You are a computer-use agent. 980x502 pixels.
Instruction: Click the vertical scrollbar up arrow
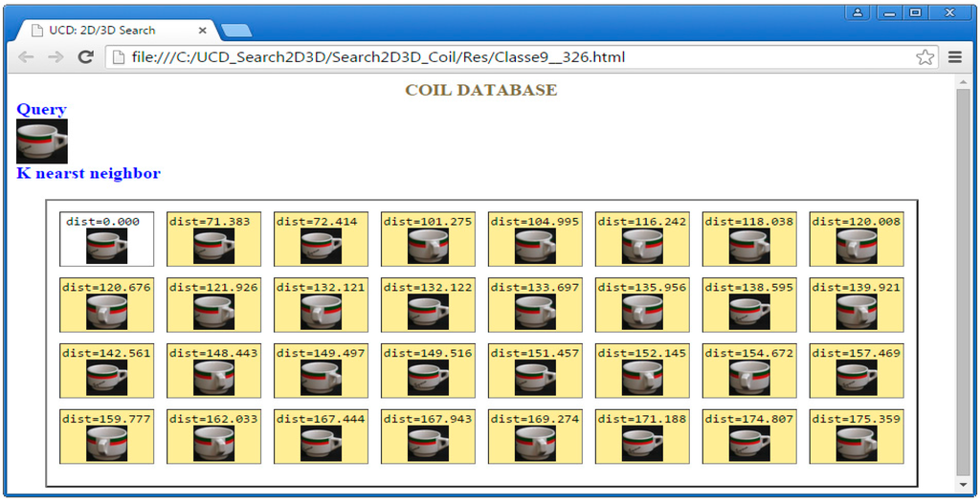963,82
